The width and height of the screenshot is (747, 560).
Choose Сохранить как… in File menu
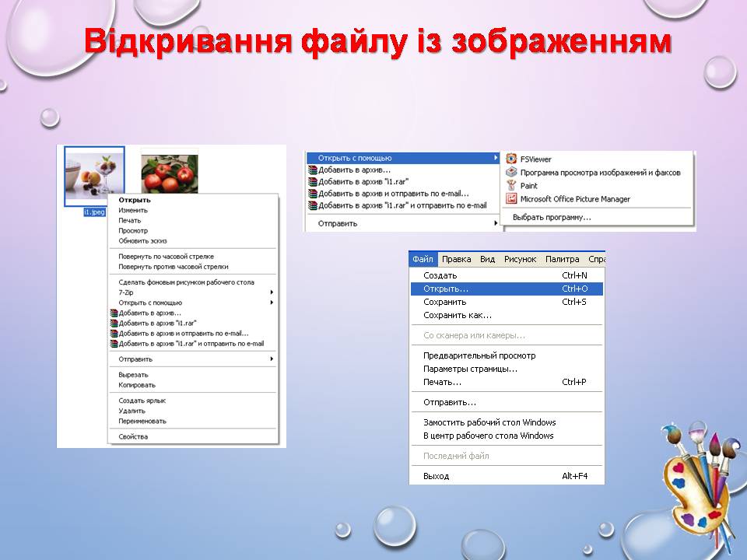pos(458,315)
